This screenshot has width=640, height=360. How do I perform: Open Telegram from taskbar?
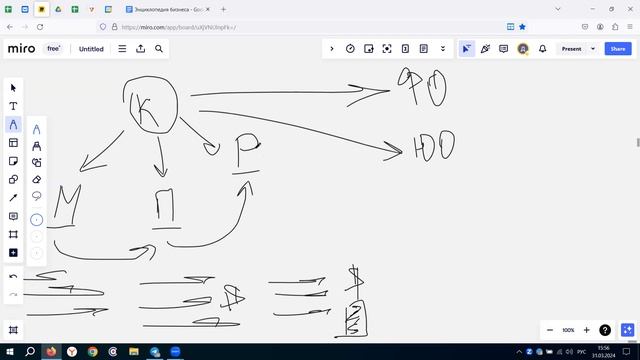[155, 351]
